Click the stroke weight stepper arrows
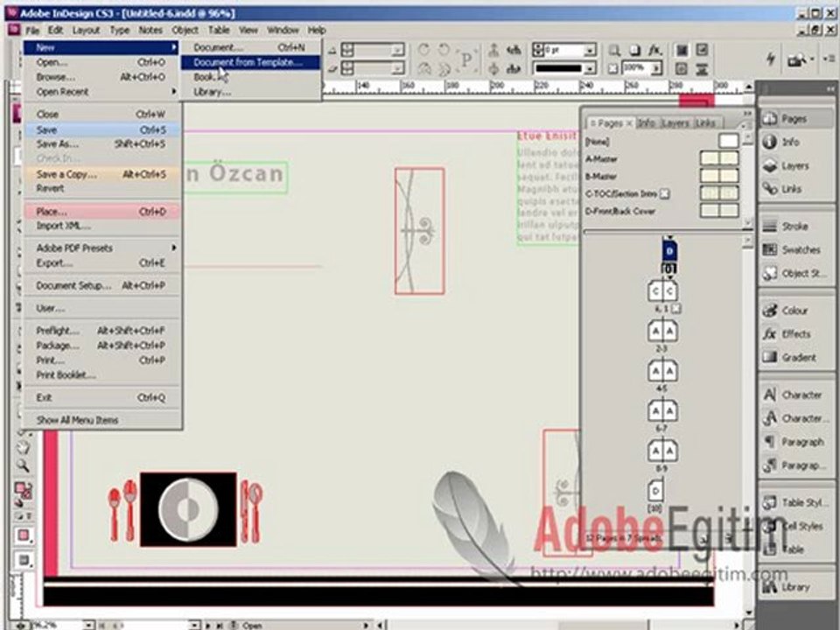 (537, 51)
